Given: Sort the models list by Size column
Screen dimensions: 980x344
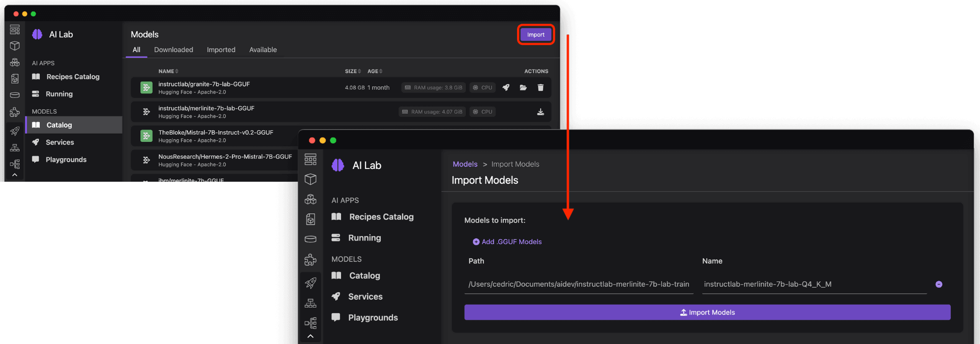Looking at the screenshot, I should point(353,71).
